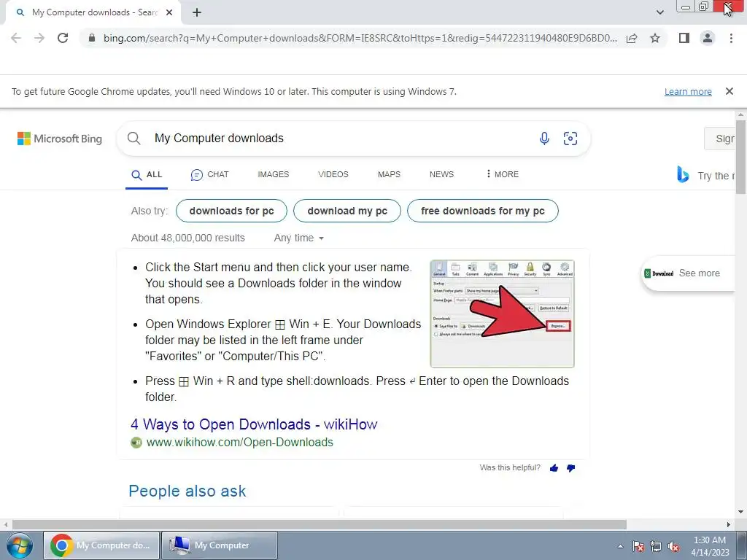Switch to the CHAT tab

pyautogui.click(x=209, y=175)
